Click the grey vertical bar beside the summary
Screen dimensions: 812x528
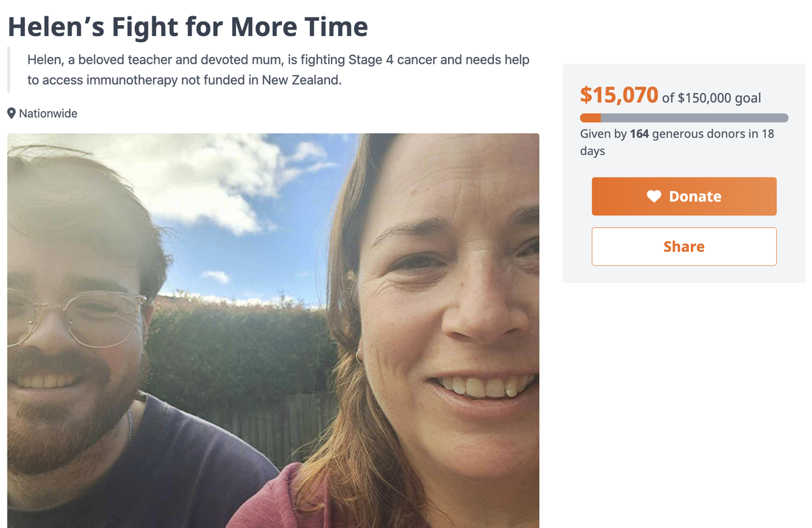click(9, 70)
